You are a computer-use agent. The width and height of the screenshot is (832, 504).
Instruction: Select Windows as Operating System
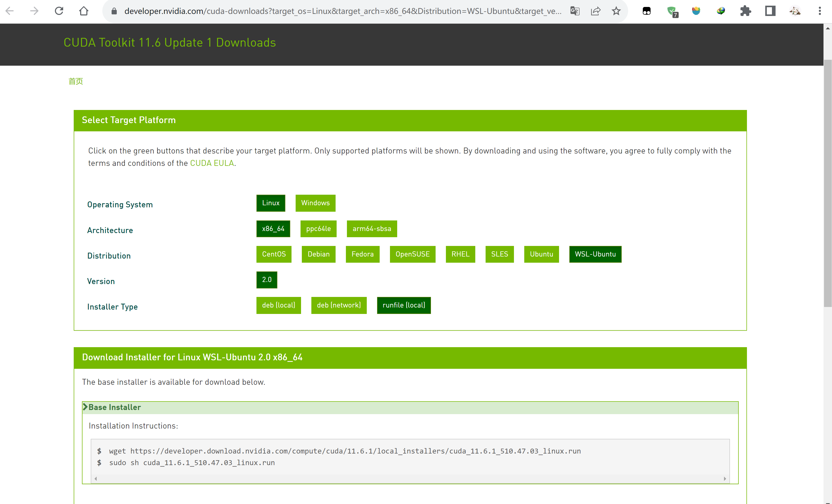315,203
